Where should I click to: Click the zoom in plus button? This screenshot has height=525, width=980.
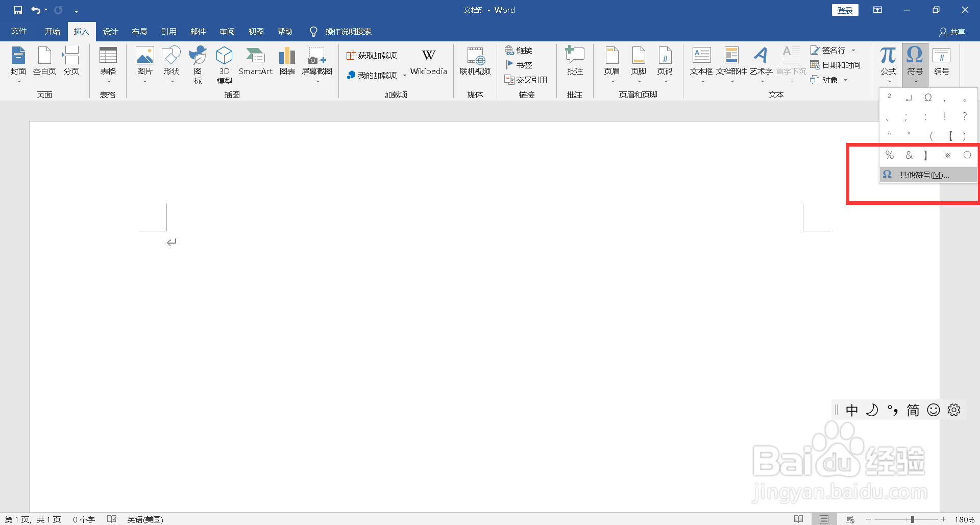(944, 519)
